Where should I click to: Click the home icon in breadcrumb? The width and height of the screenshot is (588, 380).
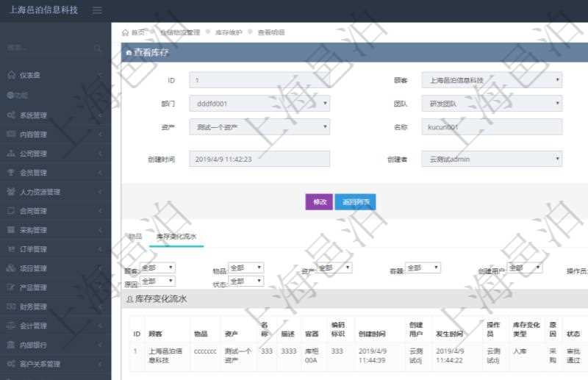125,32
